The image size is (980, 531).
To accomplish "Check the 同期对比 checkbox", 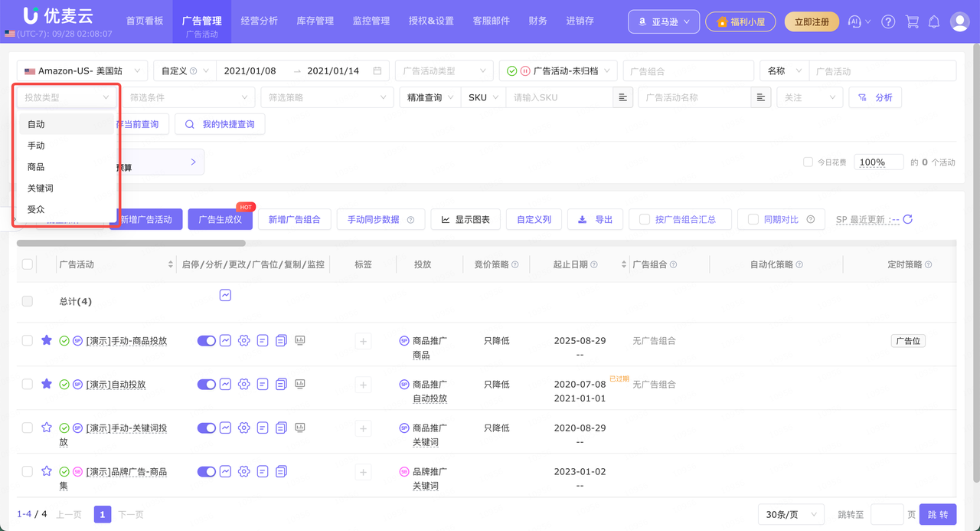I will pos(753,219).
